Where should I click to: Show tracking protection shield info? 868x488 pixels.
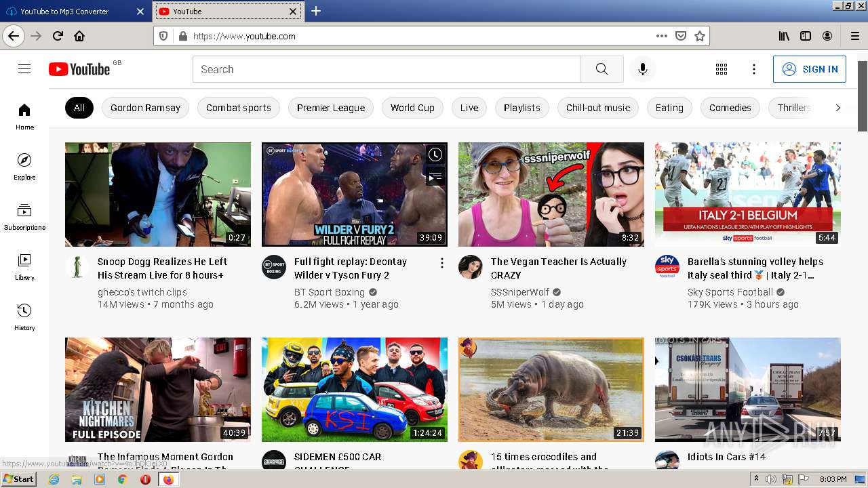[163, 36]
